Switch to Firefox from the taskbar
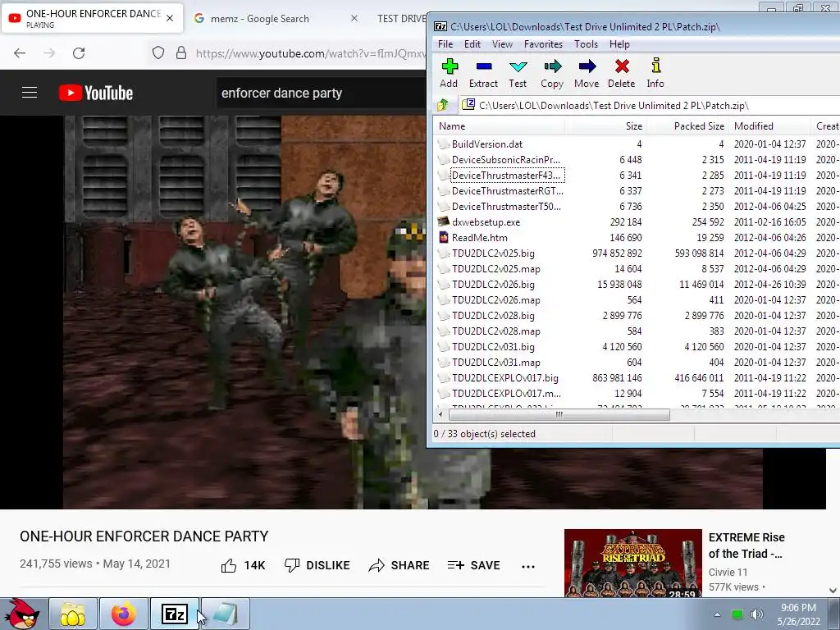This screenshot has height=630, width=840. pos(124,614)
